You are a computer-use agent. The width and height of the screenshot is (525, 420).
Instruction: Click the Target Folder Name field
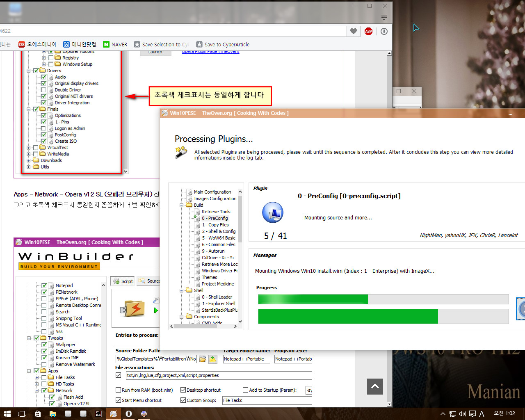tap(247, 359)
